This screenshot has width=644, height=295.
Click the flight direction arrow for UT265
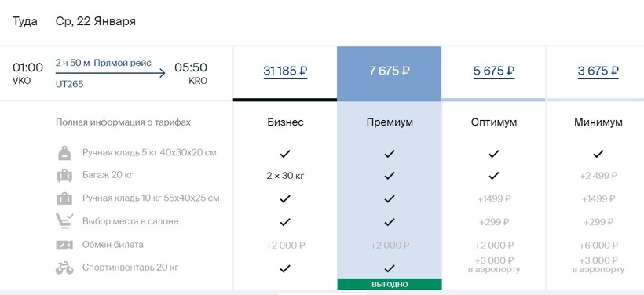(111, 74)
